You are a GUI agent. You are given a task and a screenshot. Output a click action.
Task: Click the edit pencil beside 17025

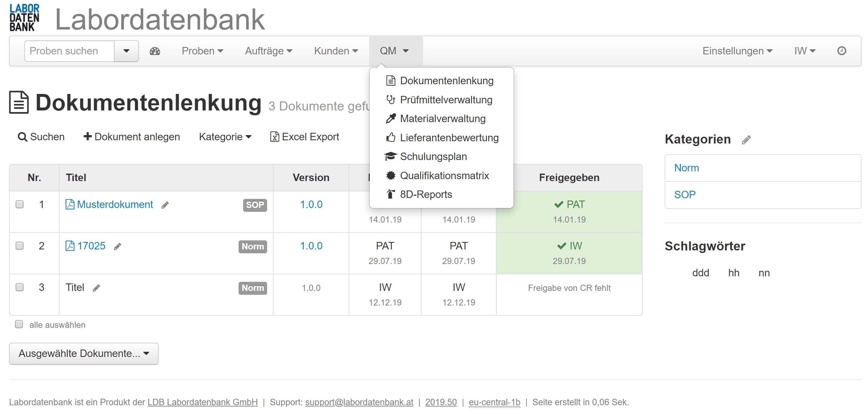click(117, 247)
